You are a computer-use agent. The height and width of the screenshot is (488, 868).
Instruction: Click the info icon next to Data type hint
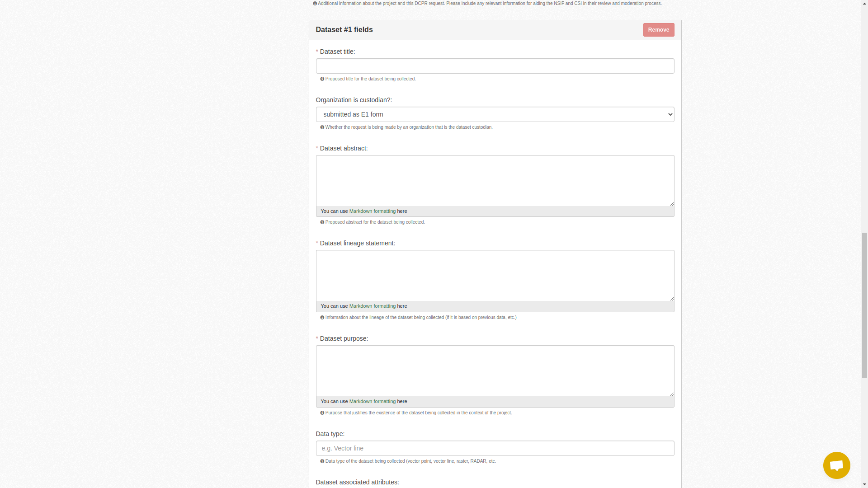(x=322, y=461)
